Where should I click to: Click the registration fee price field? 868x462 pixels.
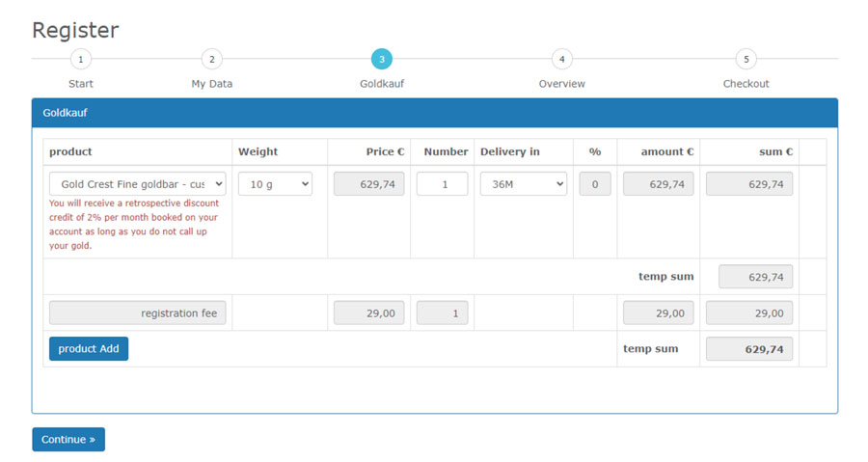tap(368, 313)
